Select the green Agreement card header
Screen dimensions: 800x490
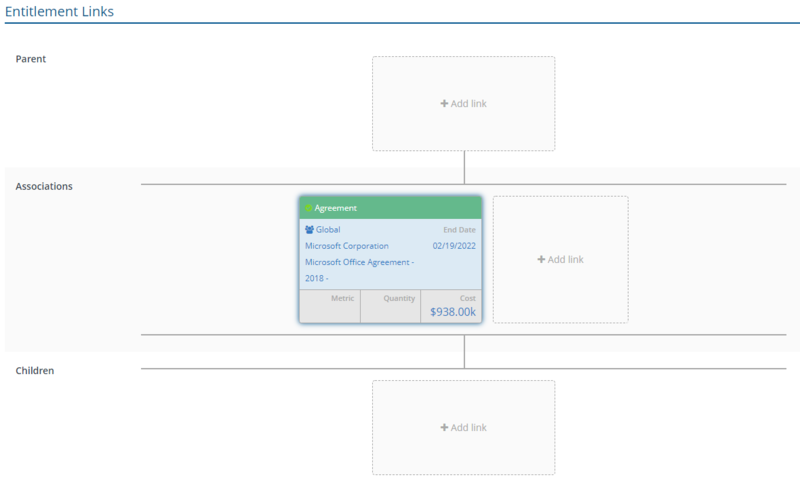click(x=390, y=208)
